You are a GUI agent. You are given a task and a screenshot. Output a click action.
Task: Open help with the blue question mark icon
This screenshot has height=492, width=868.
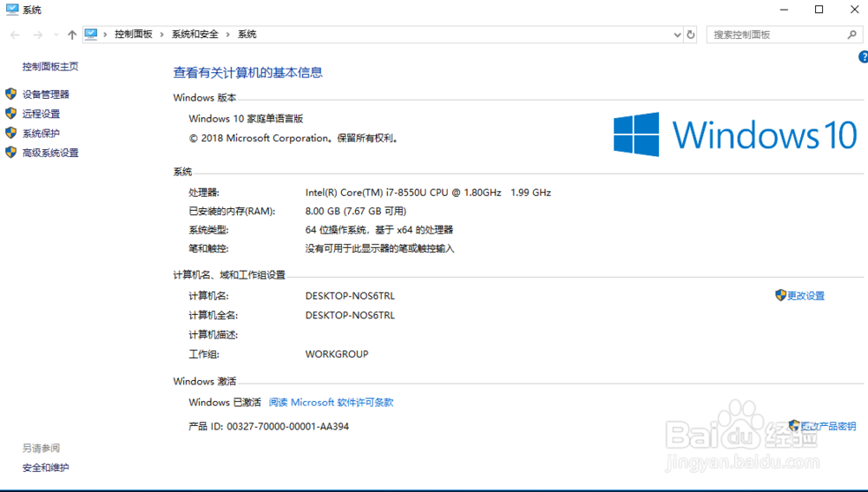coord(864,56)
